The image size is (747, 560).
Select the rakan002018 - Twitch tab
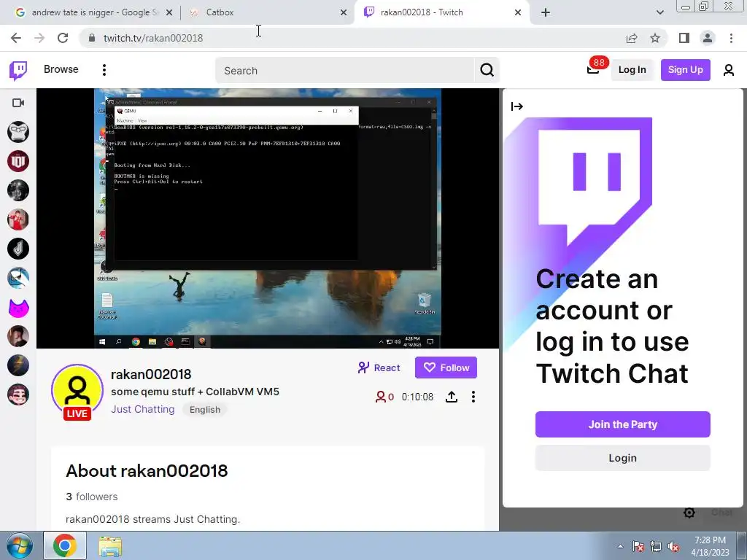point(441,12)
